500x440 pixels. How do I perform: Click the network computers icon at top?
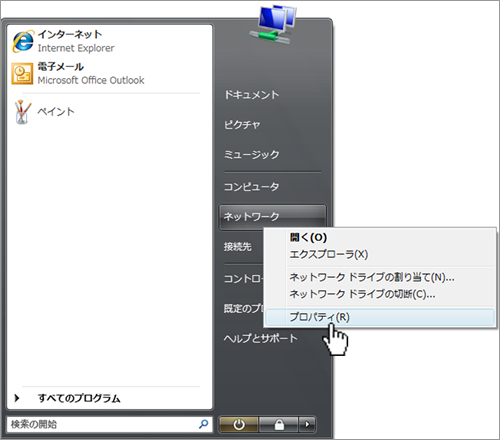[273, 24]
